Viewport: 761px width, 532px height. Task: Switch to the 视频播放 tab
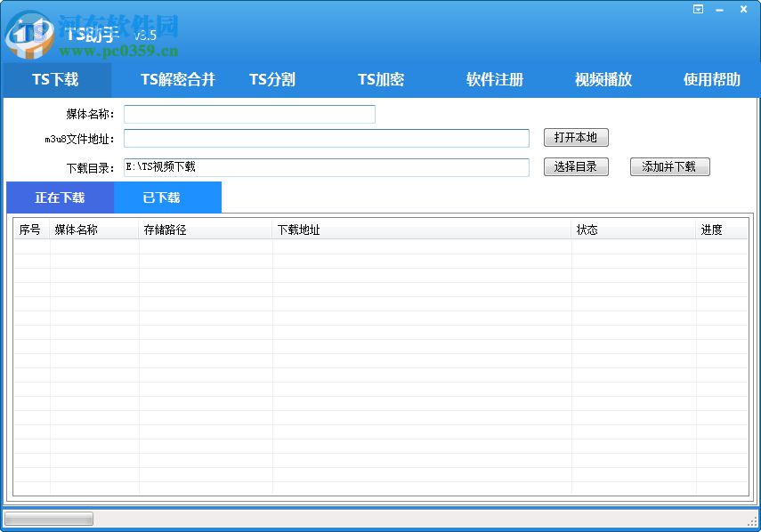coord(603,79)
